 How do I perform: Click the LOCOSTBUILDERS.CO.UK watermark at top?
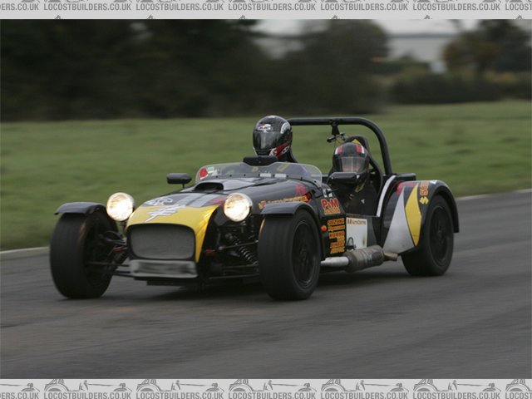coord(266,6)
